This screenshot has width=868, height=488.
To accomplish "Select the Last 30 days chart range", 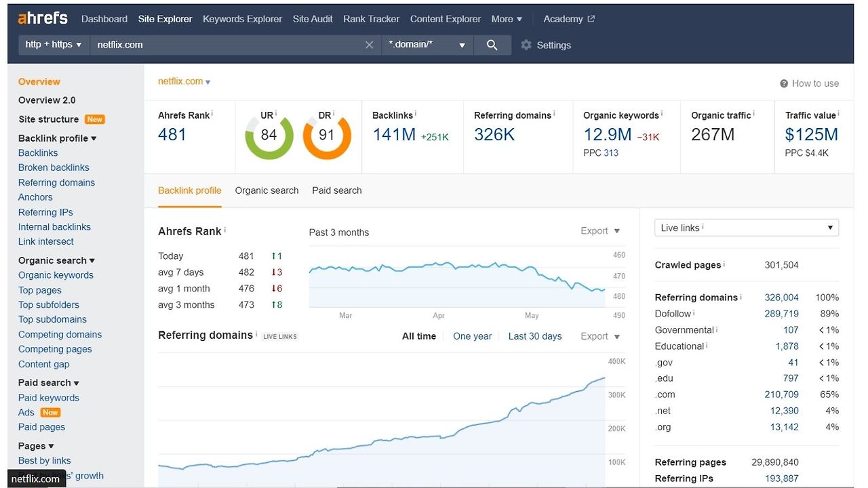I will click(535, 336).
